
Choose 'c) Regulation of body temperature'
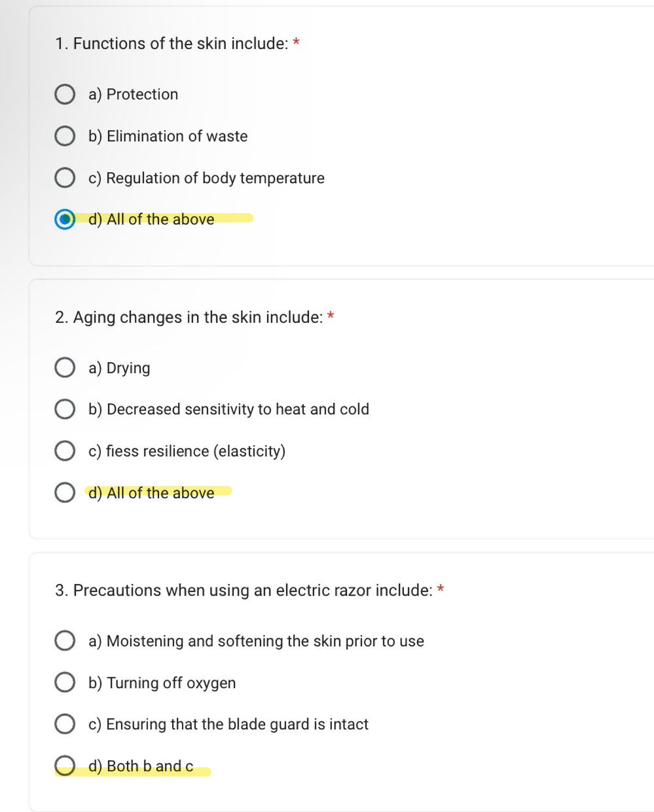(65, 177)
